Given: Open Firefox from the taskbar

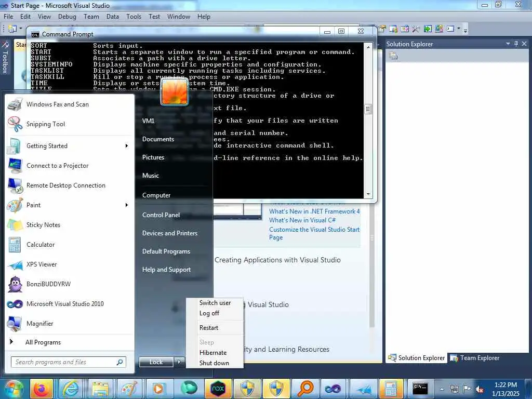Looking at the screenshot, I should point(42,389).
